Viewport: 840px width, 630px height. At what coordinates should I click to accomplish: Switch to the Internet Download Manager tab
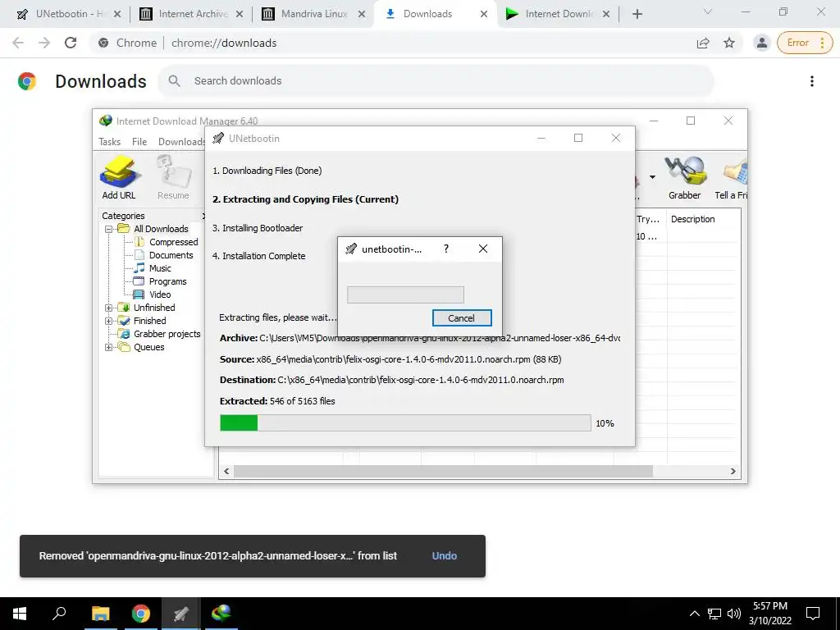[558, 14]
